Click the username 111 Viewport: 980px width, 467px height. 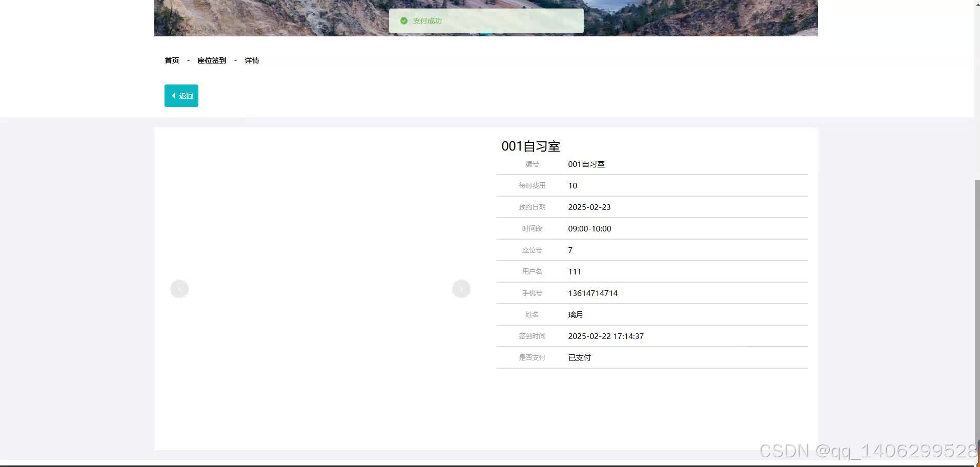[x=574, y=271]
